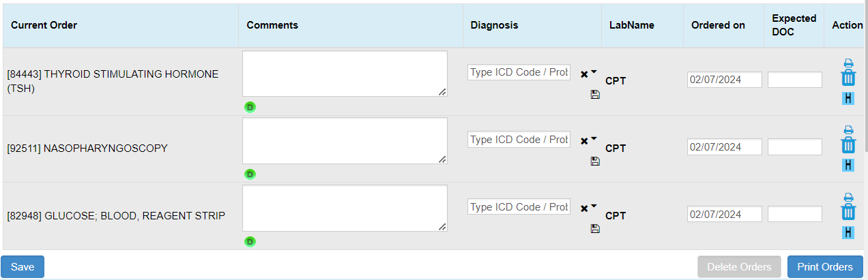The image size is (868, 280).
Task: Click the H icon for Nasopharyngoscopy
Action: click(848, 165)
